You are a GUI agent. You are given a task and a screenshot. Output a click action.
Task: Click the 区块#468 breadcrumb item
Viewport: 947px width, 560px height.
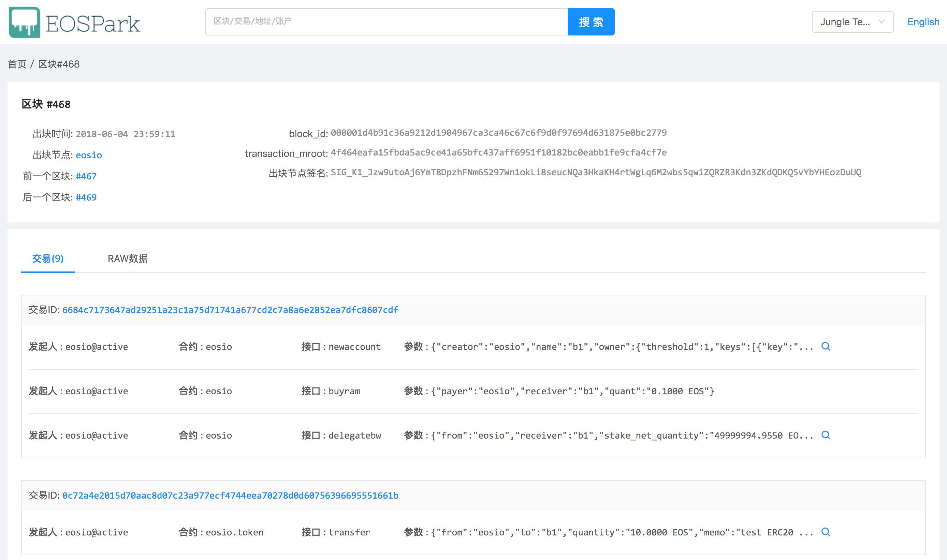59,64
